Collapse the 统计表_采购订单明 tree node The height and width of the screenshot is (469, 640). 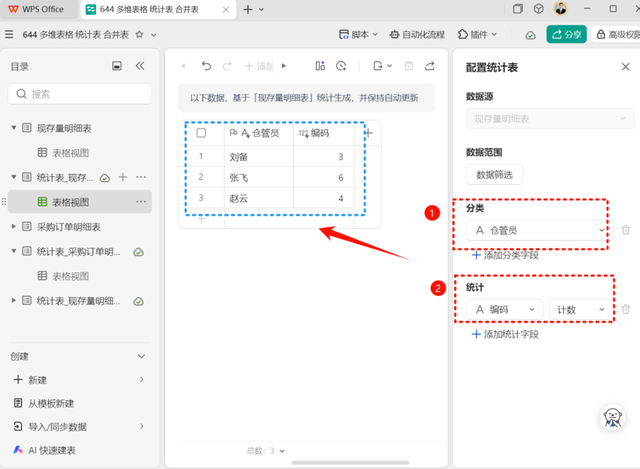[x=14, y=251]
